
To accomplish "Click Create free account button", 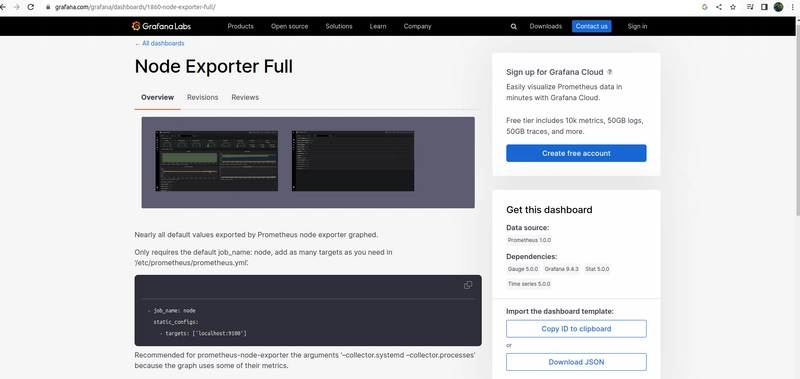I will (x=576, y=153).
